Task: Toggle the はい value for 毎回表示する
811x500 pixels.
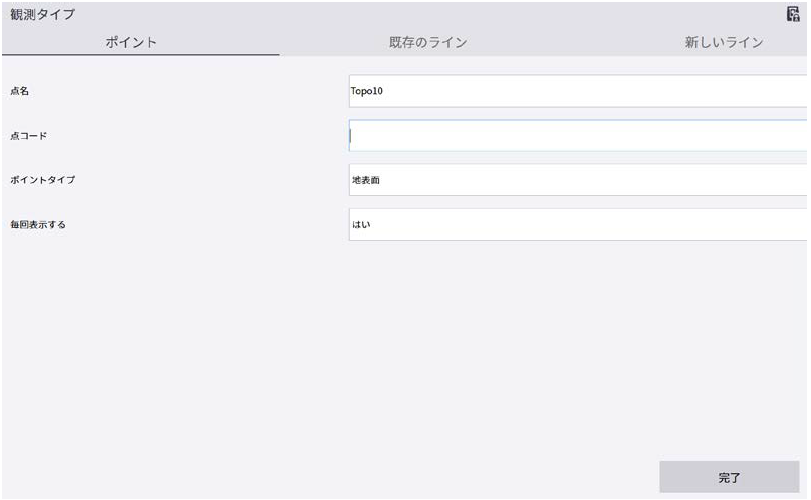Action: pos(361,224)
